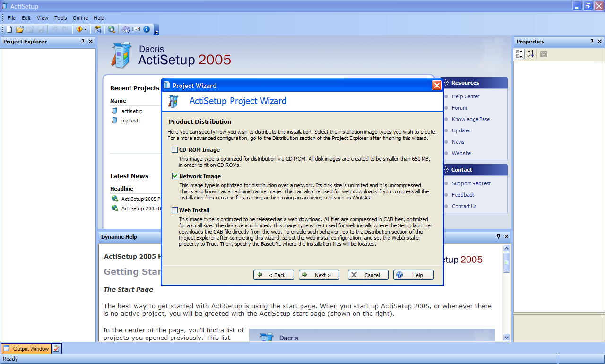Viewport: 605px width, 364px height.
Task: Close the Project Wizard dialog
Action: 437,86
